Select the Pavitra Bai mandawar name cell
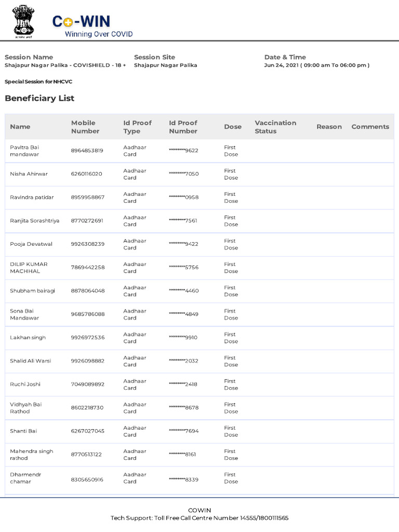Screen dimensions: 399x532 [24, 151]
